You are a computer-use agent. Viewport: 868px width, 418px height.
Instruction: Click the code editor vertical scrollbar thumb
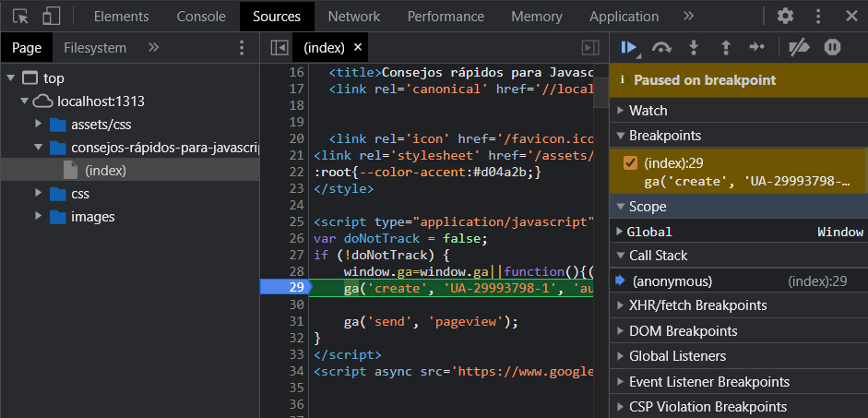[x=600, y=92]
